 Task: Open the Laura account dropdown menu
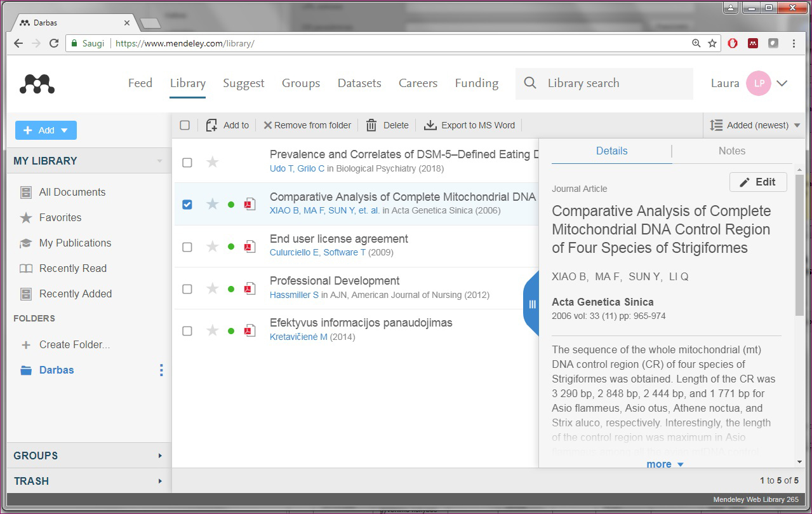pos(782,83)
